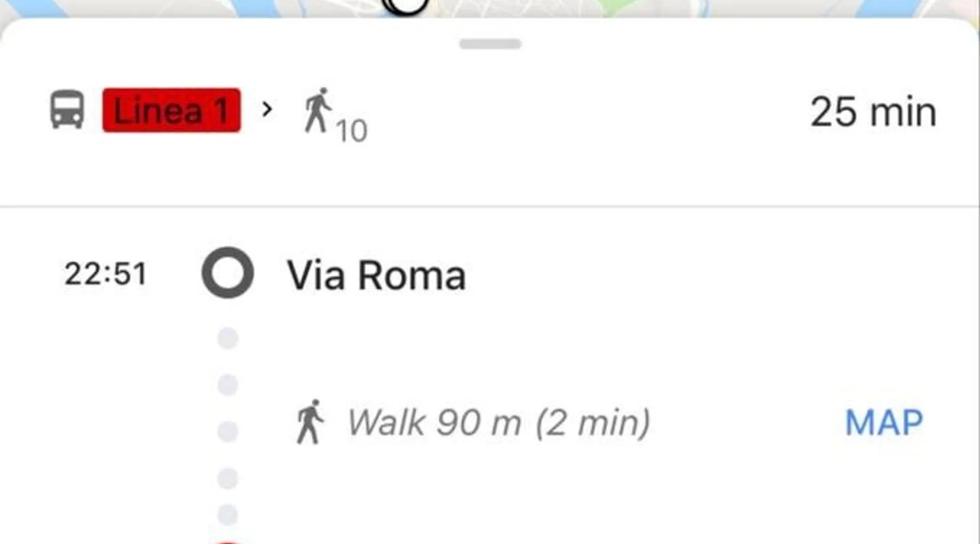Viewport: 980px width, 544px height.
Task: Tap the walking icon beside Walk 90 m
Action: [310, 422]
